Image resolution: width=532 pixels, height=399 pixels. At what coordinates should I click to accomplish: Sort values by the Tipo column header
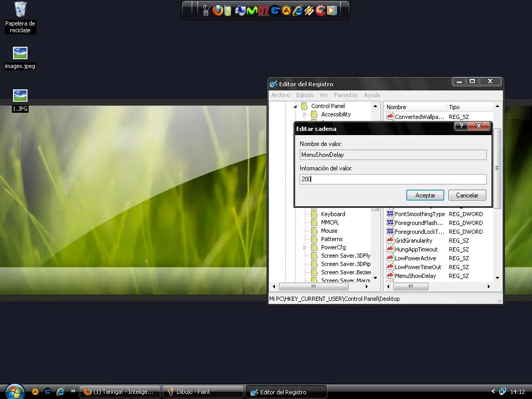point(469,107)
